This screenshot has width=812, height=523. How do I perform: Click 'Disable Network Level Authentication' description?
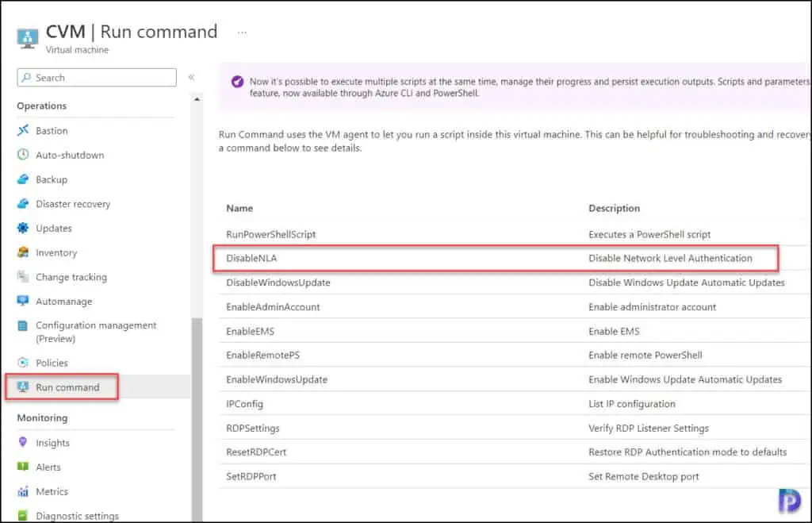point(670,258)
